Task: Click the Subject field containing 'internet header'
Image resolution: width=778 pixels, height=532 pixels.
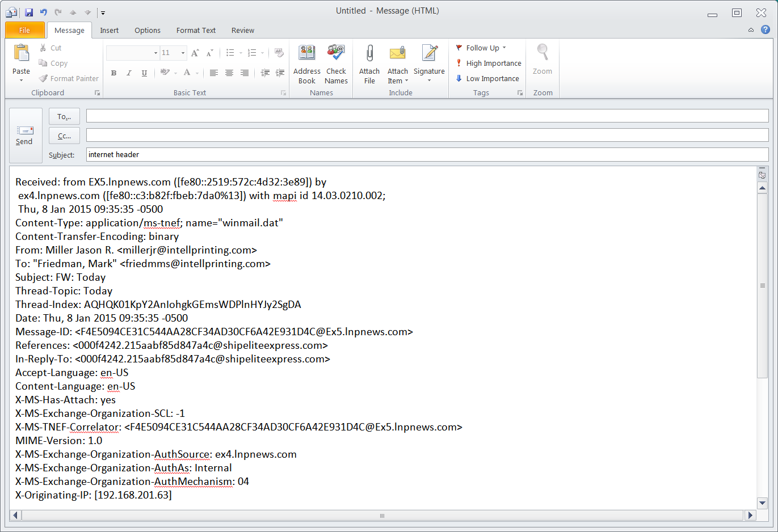Action: point(427,155)
